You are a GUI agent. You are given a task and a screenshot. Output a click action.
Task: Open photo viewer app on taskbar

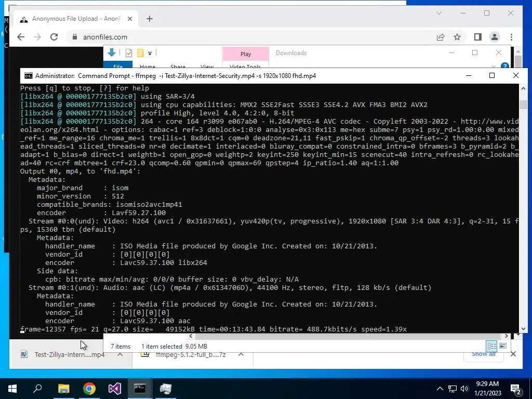166,389
